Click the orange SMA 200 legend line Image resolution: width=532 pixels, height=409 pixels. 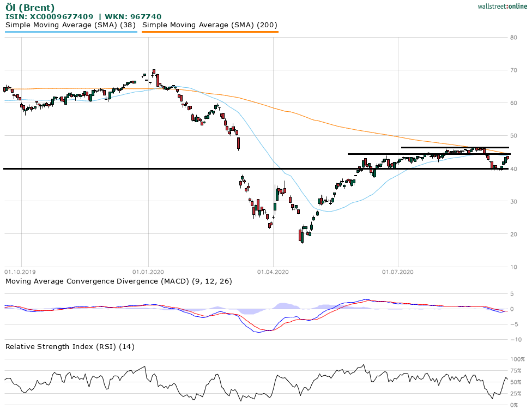point(210,32)
